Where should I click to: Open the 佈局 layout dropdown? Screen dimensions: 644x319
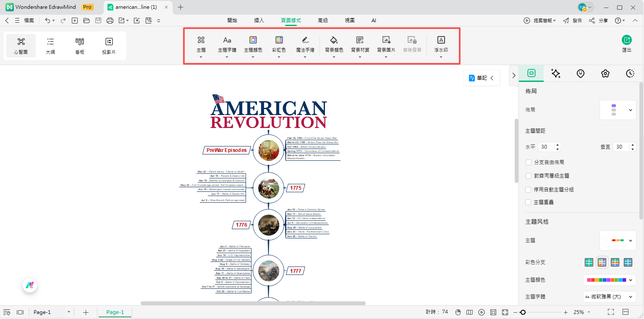618,110
